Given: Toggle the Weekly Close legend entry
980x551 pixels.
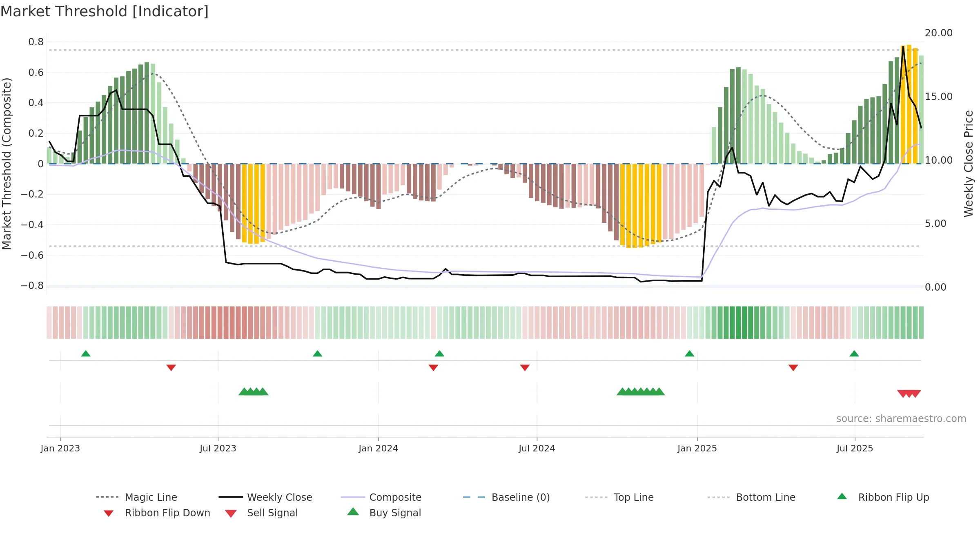Looking at the screenshot, I should click(x=265, y=497).
